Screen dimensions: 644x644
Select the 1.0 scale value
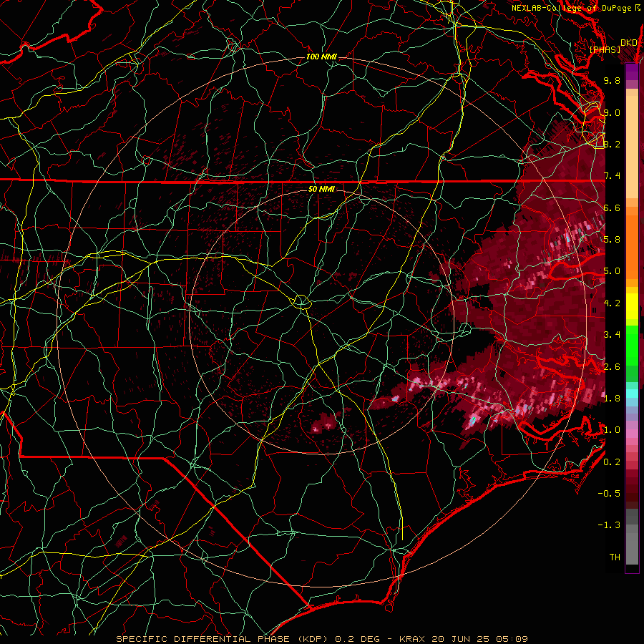coord(612,430)
